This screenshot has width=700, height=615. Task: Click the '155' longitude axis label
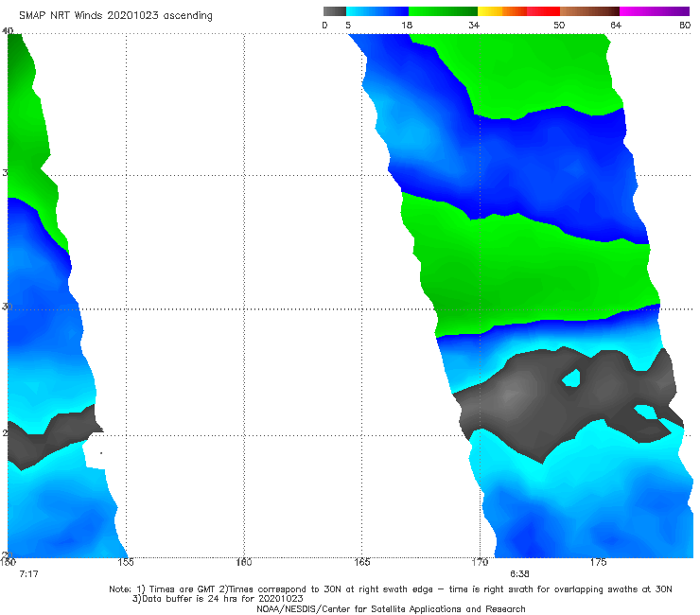click(x=126, y=562)
